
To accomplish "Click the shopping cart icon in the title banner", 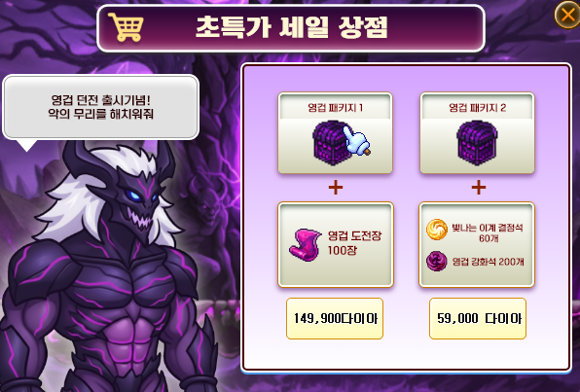I will [x=127, y=27].
